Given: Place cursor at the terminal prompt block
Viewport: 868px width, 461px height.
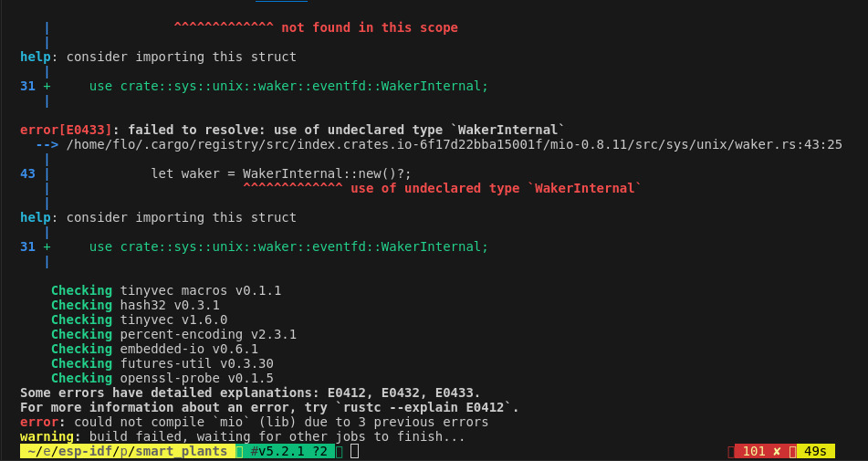Looking at the screenshot, I should 354,452.
